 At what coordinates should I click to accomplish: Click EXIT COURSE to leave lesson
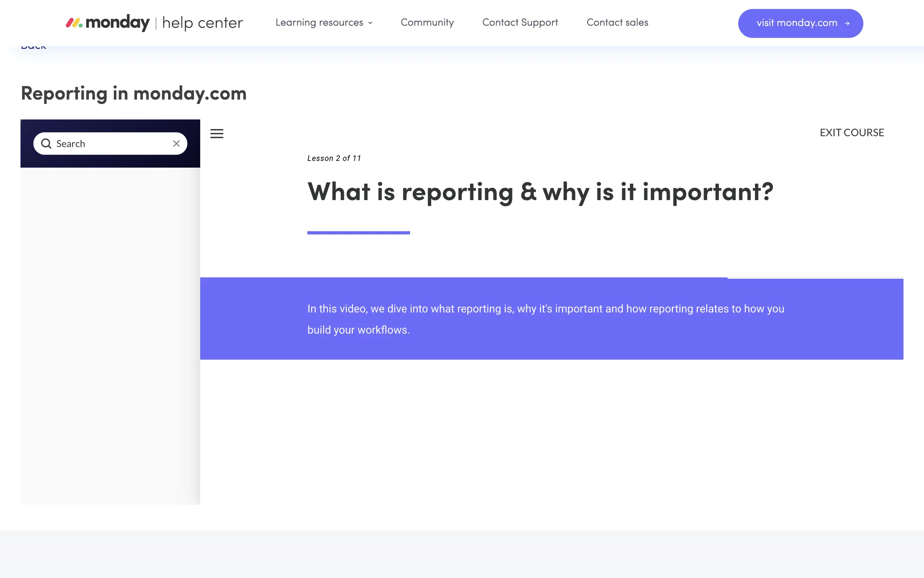click(851, 132)
